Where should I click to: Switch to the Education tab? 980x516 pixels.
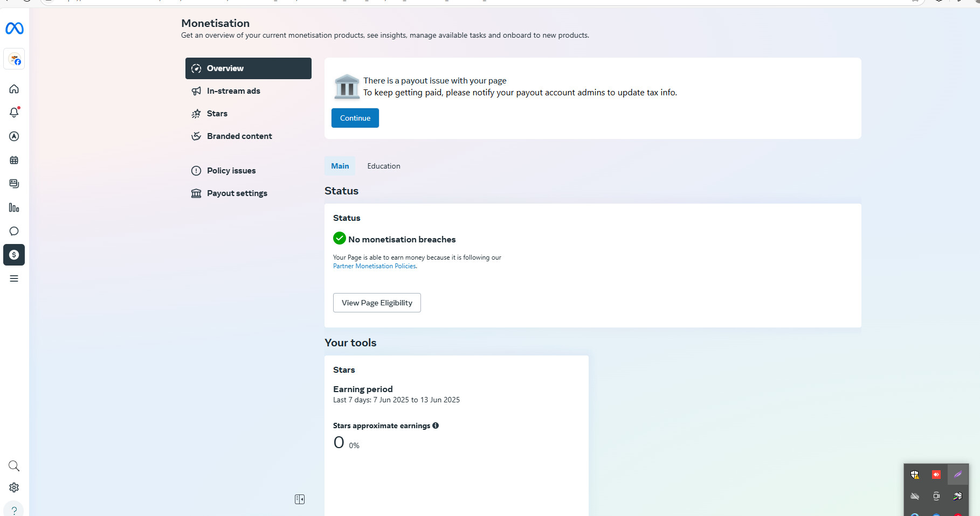[384, 166]
